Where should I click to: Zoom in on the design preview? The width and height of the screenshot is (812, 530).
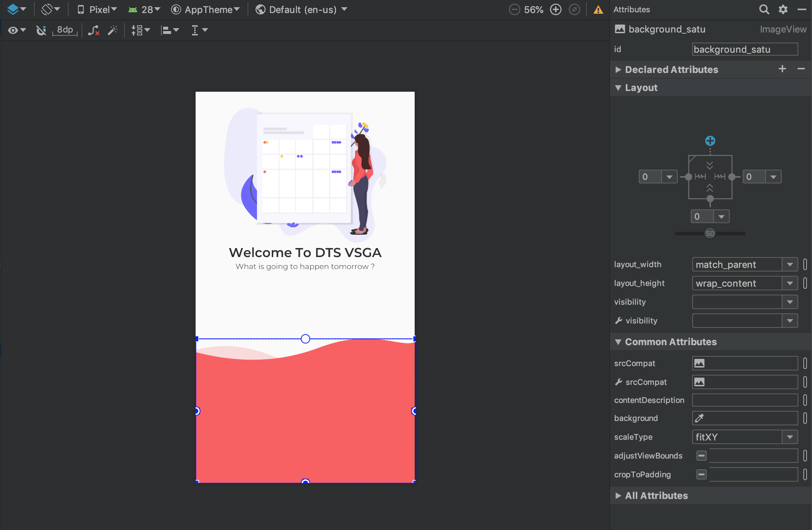pyautogui.click(x=556, y=9)
